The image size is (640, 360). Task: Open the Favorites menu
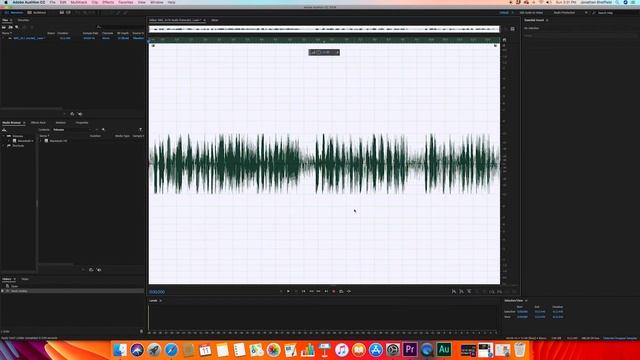click(x=126, y=2)
